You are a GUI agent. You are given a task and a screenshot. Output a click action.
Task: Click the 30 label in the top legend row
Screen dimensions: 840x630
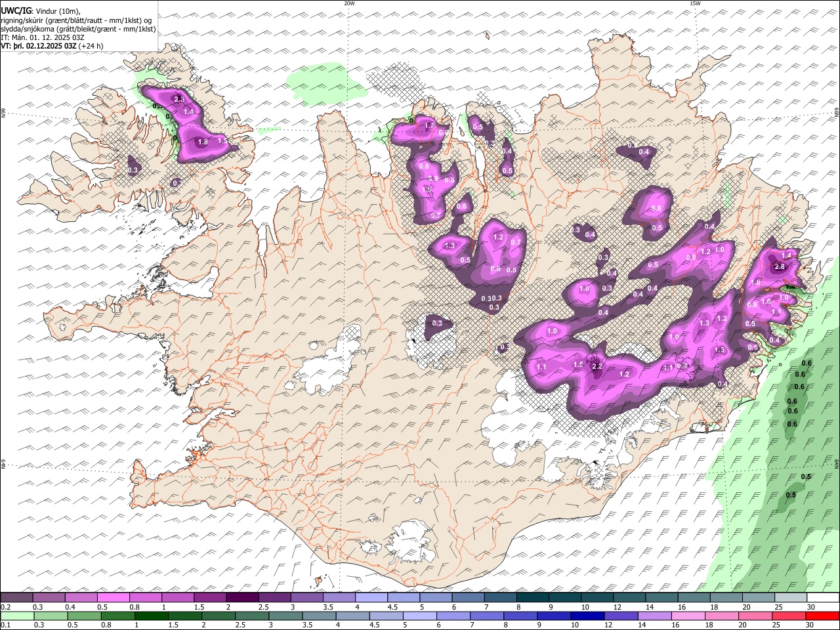click(x=810, y=608)
